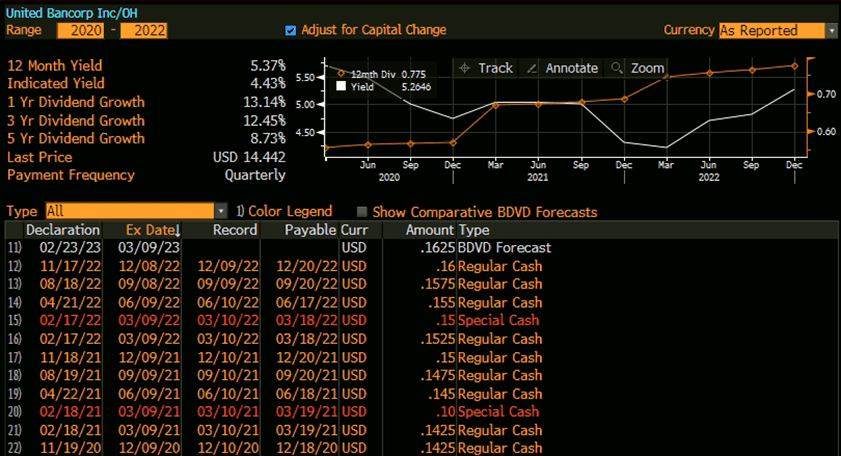This screenshot has width=841, height=456.
Task: Click the Indicated Yield value 4.43%
Action: click(x=268, y=83)
